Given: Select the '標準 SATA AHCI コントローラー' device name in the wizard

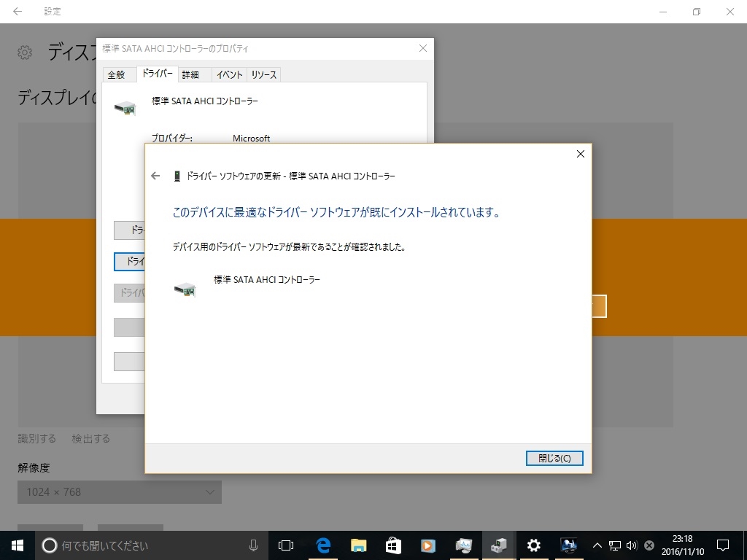Looking at the screenshot, I should click(267, 279).
